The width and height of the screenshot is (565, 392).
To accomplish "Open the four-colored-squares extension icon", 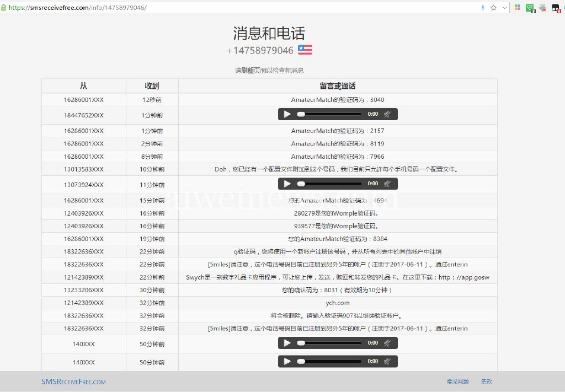I will click(x=518, y=8).
